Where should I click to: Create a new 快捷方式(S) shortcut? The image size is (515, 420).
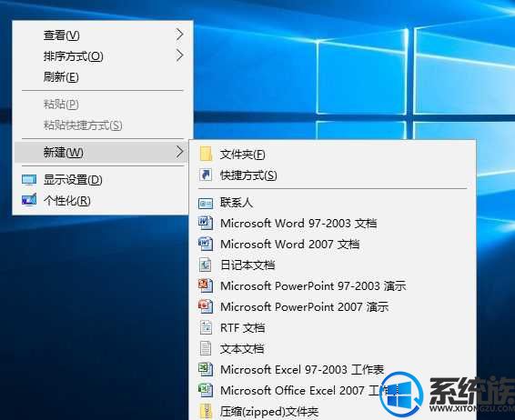click(x=332, y=175)
